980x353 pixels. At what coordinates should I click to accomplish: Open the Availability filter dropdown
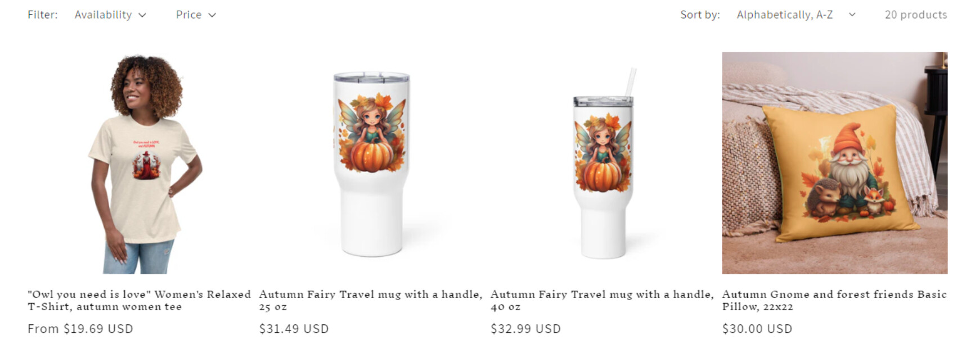[x=110, y=15]
